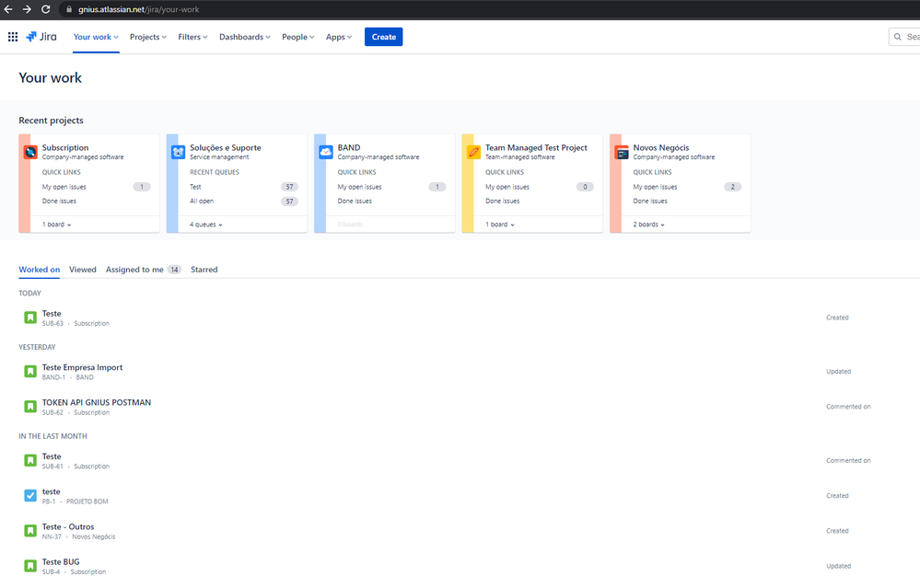Open the 2 boards dropdown in Novos Negócis
The image size is (920, 588).
click(x=648, y=225)
